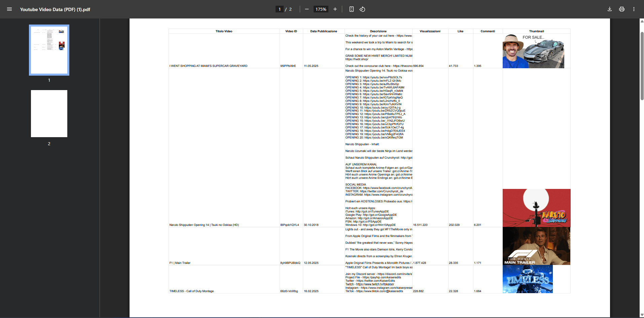This screenshot has width=644, height=318.
Task: Click views value '1.877.428'
Action: click(420, 263)
